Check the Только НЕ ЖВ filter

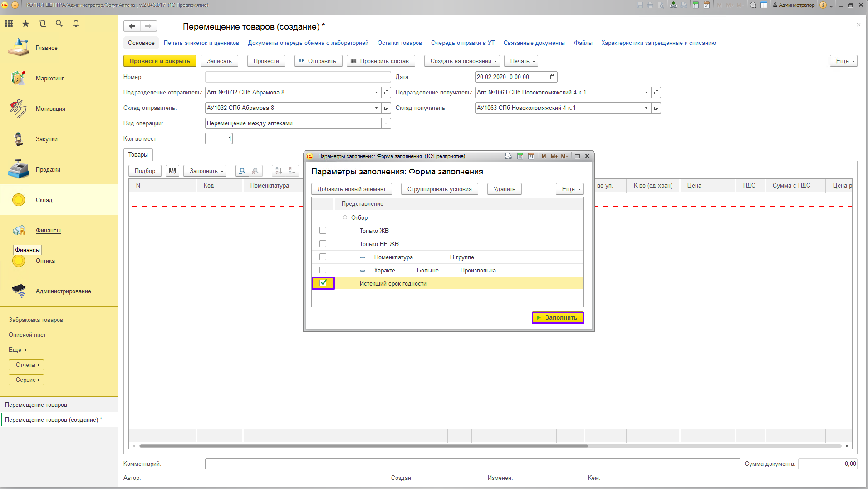[323, 244]
